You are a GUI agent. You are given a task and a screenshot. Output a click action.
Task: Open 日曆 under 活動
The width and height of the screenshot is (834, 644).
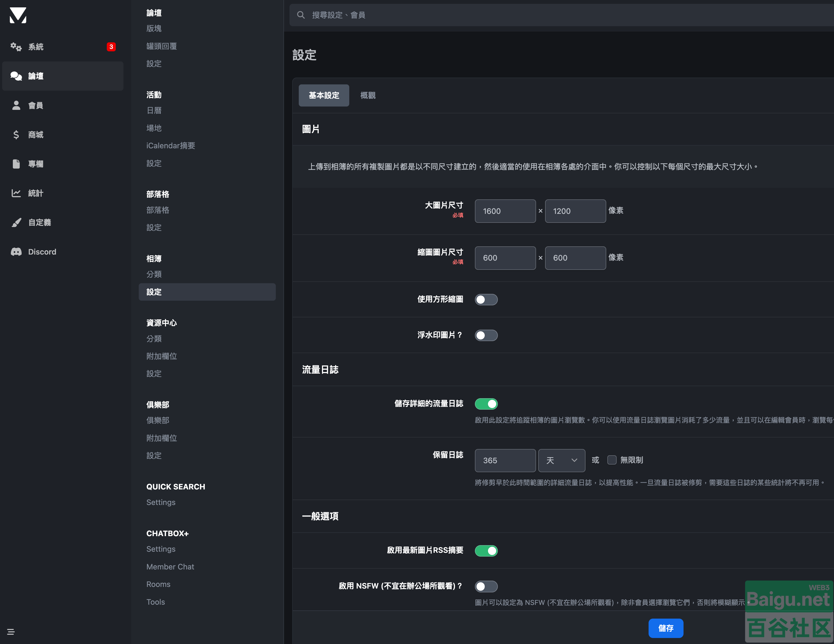click(154, 111)
